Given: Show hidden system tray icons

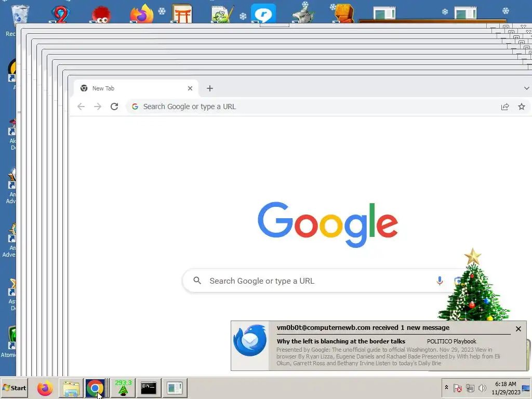Looking at the screenshot, I should point(446,388).
